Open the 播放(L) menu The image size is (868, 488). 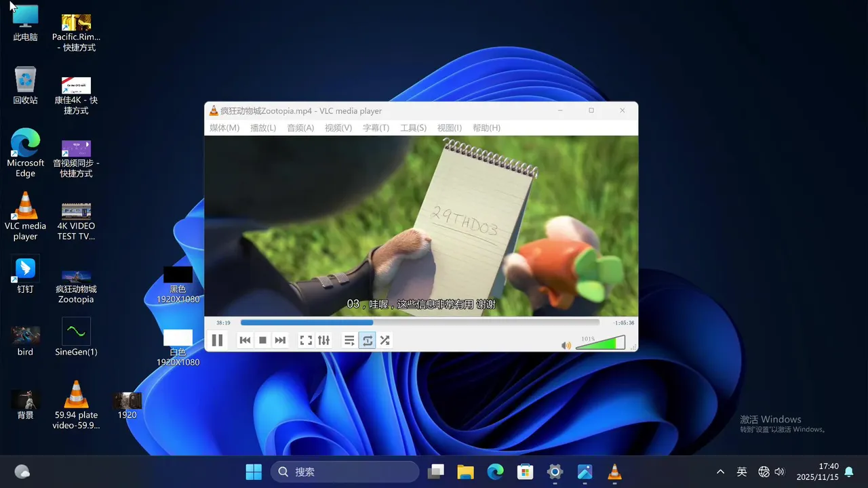click(x=263, y=128)
